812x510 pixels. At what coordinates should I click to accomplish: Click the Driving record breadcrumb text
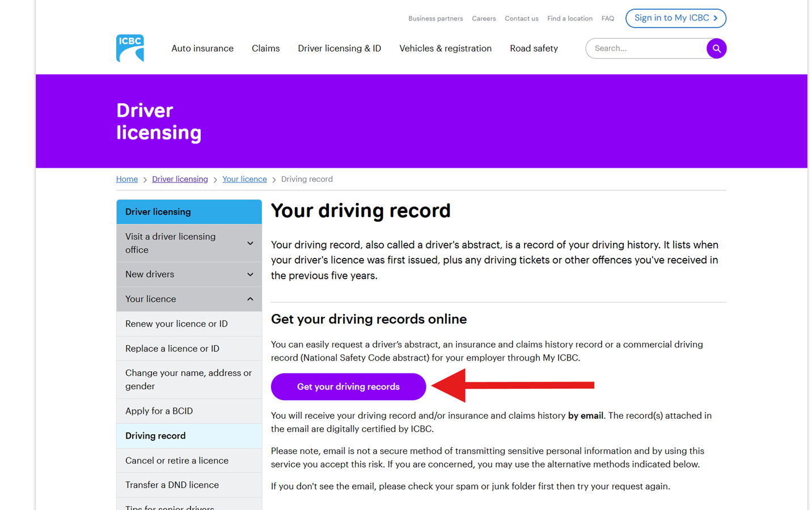click(307, 179)
